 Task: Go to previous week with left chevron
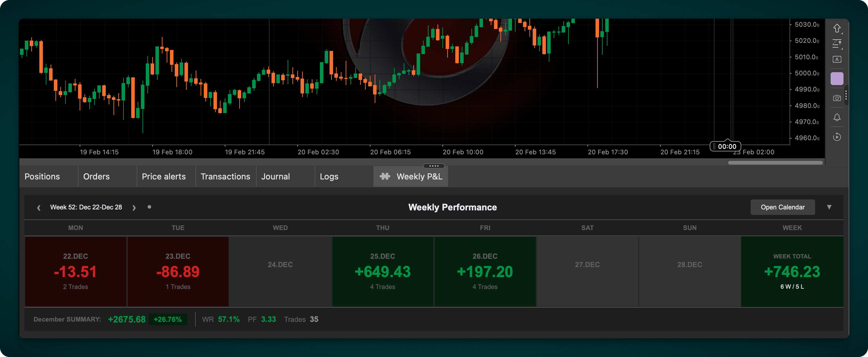[39, 207]
